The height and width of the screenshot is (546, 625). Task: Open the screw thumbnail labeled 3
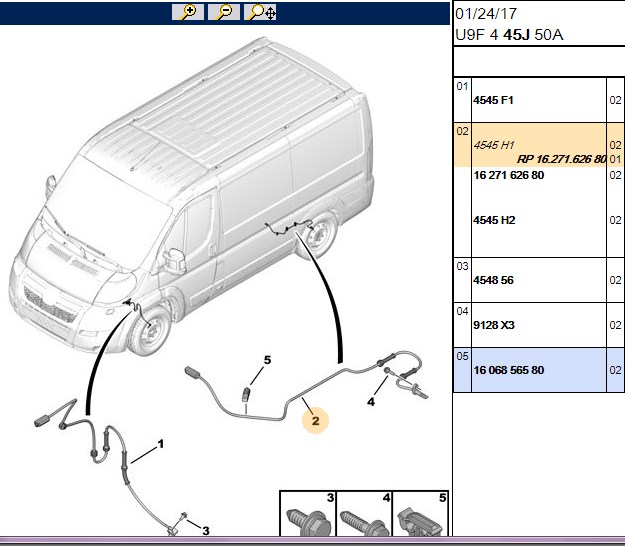click(x=308, y=514)
